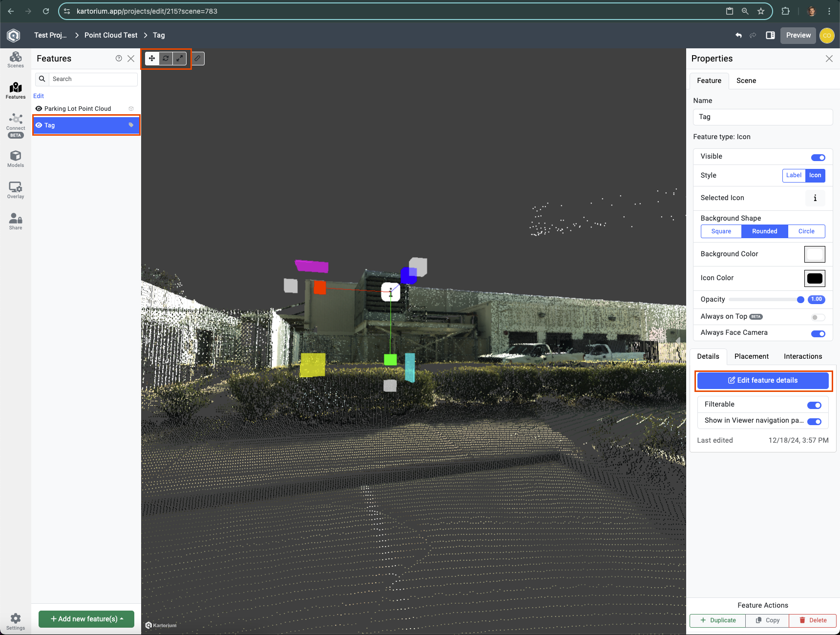Click the Kartorium logo in header
This screenshot has height=635, width=840.
(14, 35)
